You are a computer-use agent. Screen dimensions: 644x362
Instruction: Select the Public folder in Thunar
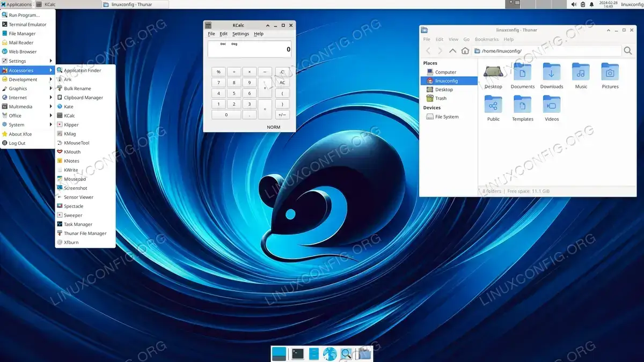493,108
